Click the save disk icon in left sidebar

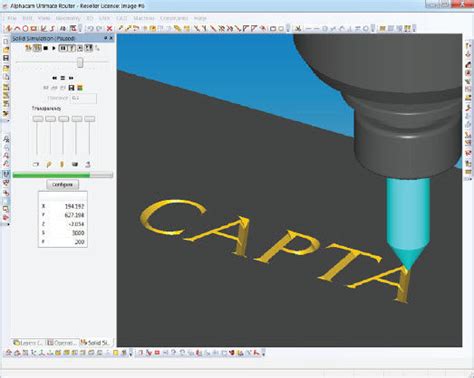tap(6, 58)
